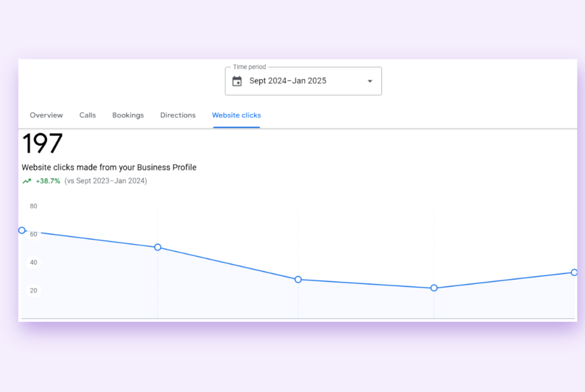585x392 pixels.
Task: Select the lowest data point on the line
Action: tap(433, 288)
